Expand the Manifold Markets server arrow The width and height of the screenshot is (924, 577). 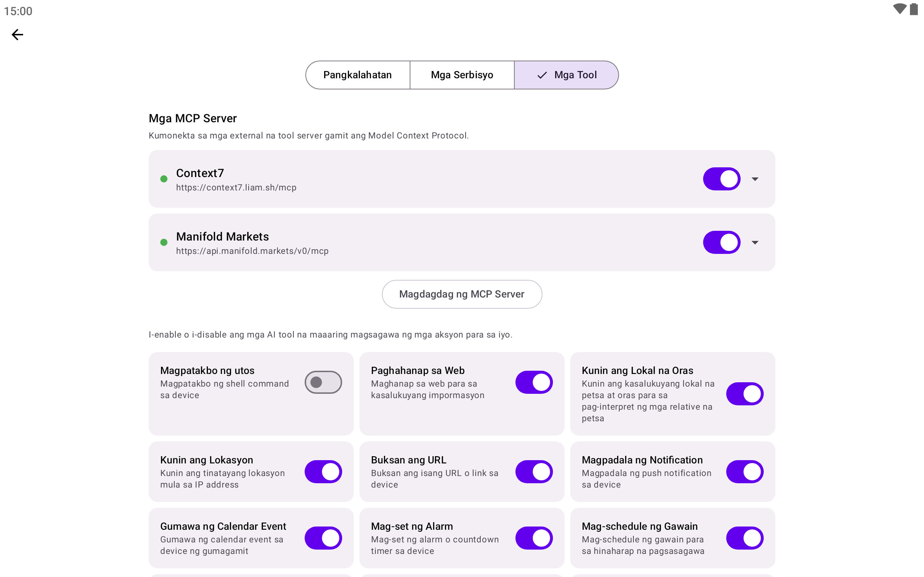[755, 242]
